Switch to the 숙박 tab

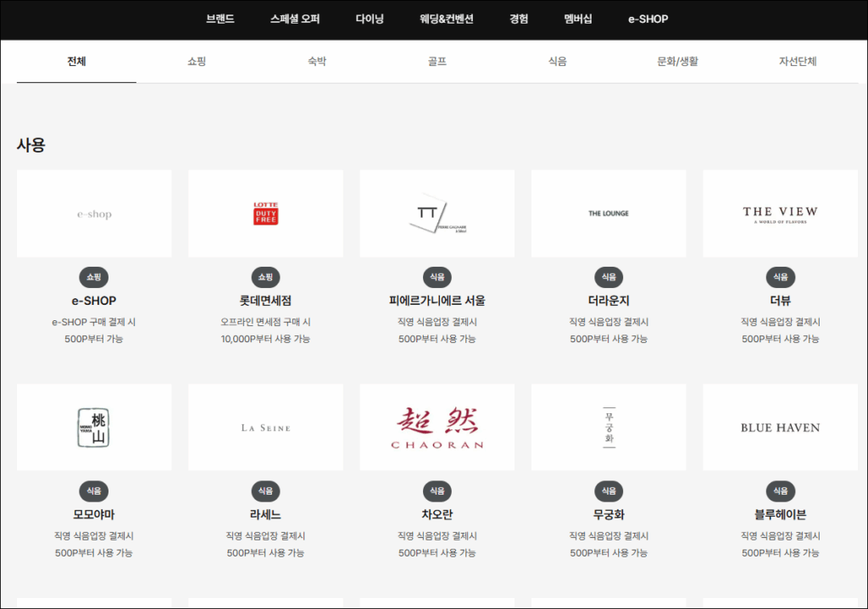(x=317, y=61)
